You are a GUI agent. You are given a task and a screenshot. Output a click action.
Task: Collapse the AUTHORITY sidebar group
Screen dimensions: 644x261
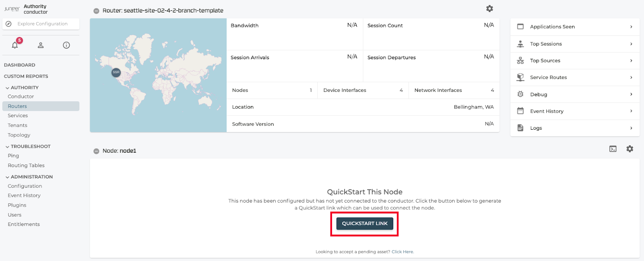tap(7, 88)
